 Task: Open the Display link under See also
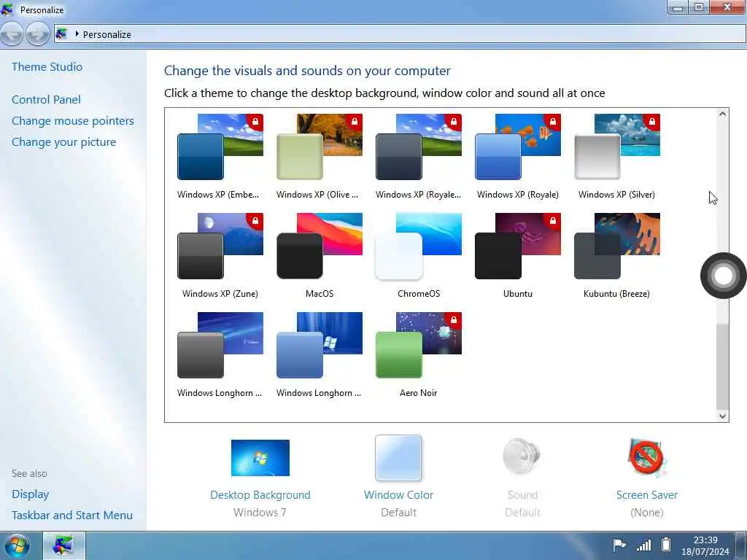[31, 494]
